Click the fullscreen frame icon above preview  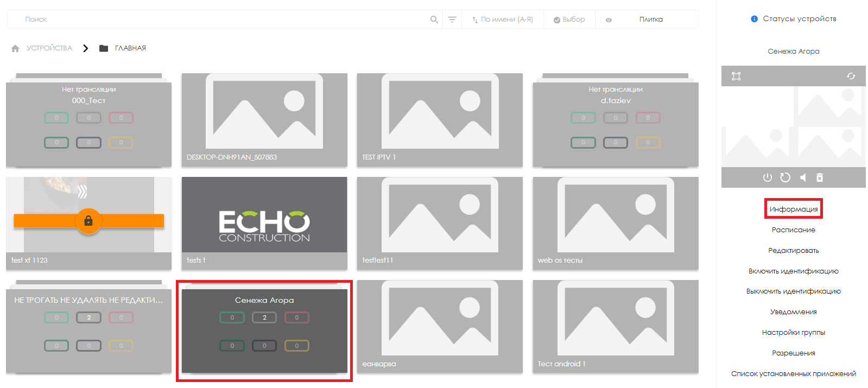coord(736,76)
